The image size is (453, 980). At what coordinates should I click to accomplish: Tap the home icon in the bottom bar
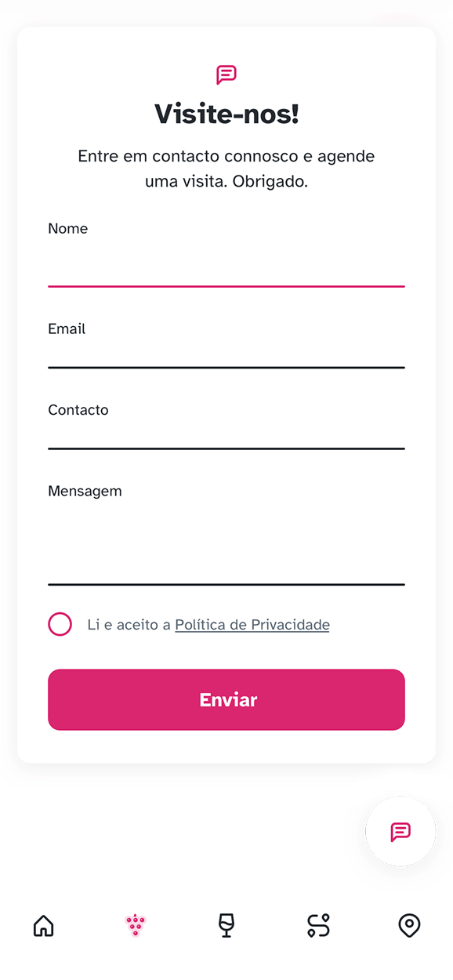click(43, 926)
